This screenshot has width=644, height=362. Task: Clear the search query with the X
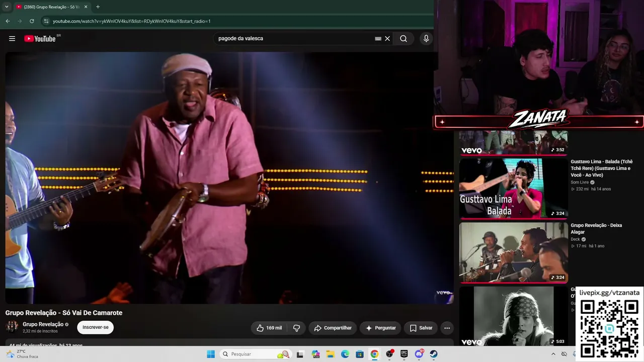tap(387, 39)
